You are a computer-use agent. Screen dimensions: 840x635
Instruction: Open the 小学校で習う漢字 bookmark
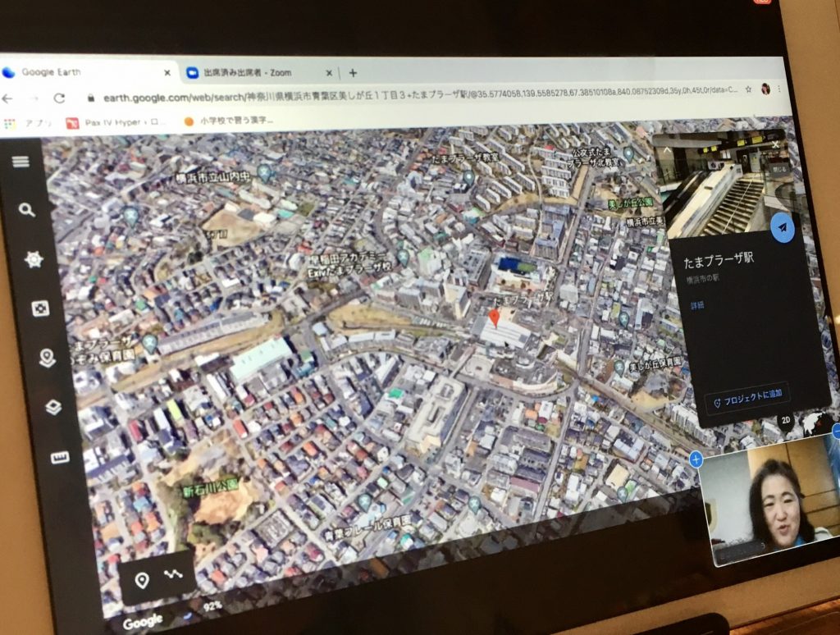tap(229, 121)
